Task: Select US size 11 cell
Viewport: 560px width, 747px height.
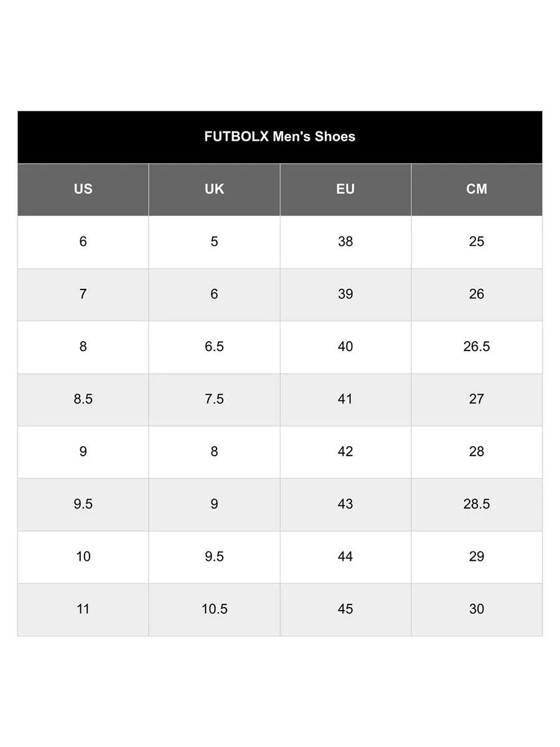Action: 83,609
